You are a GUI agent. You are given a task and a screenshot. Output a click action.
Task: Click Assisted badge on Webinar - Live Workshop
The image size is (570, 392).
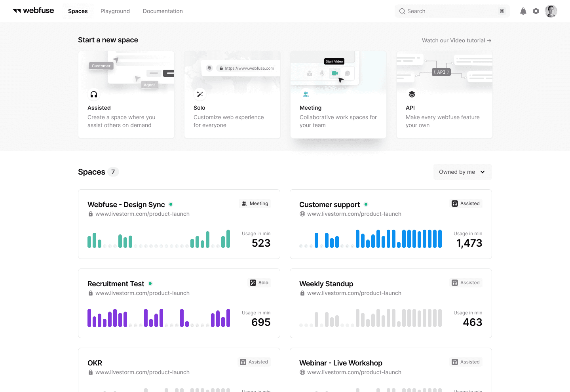[x=466, y=362]
